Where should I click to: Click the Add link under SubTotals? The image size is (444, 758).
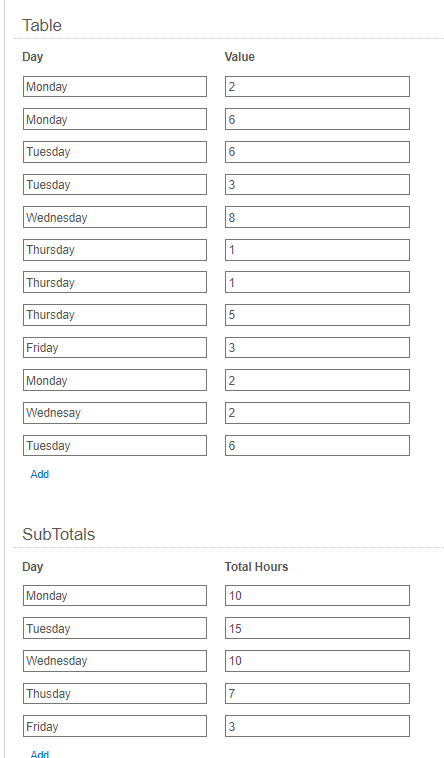40,754
